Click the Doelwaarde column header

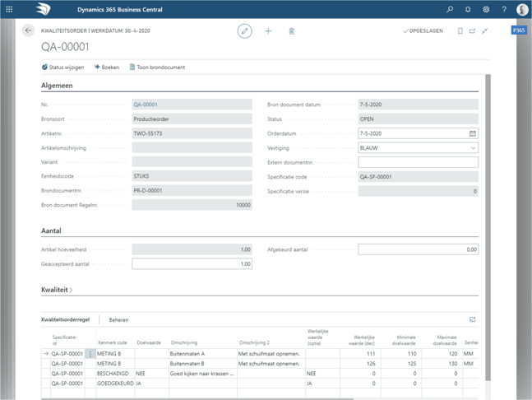click(149, 342)
